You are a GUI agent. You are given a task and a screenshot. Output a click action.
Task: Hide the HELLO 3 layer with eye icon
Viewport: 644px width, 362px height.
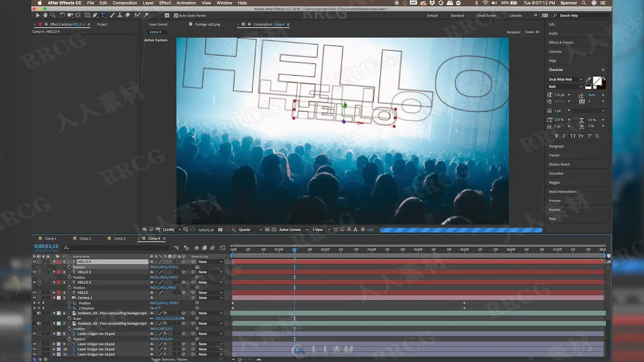34,272
